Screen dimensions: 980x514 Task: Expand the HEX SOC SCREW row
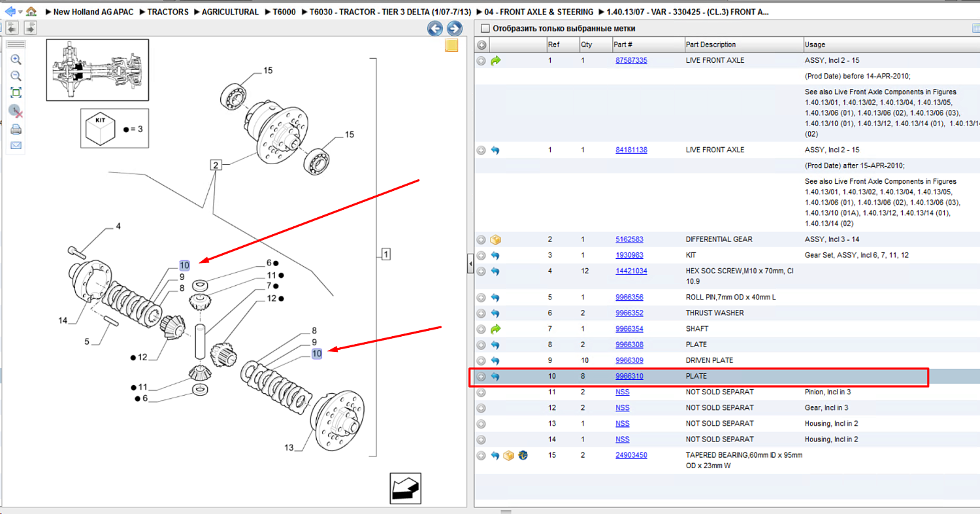(482, 271)
